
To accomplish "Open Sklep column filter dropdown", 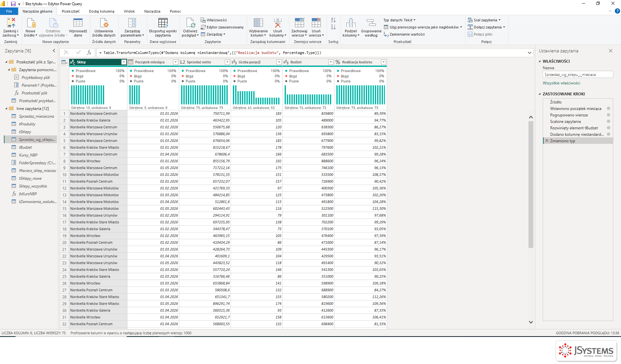I will click(x=124, y=62).
